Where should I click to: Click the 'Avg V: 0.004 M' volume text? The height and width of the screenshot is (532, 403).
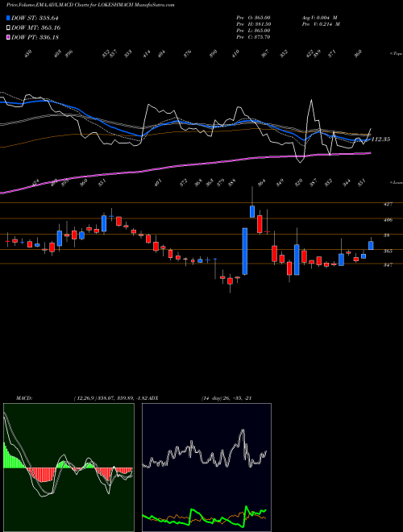click(x=320, y=18)
